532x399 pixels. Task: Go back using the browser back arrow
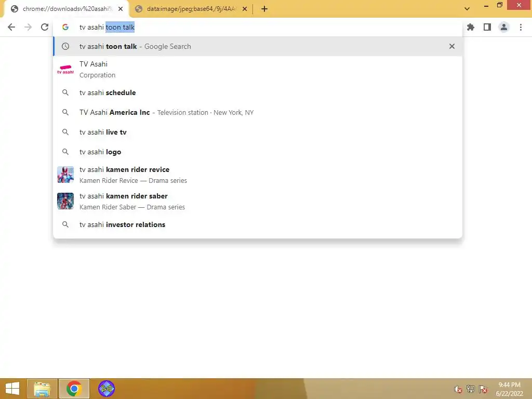coord(11,27)
